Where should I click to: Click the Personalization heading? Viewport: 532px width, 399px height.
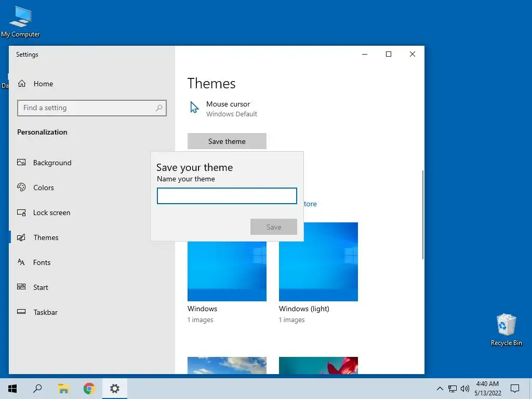tap(42, 132)
